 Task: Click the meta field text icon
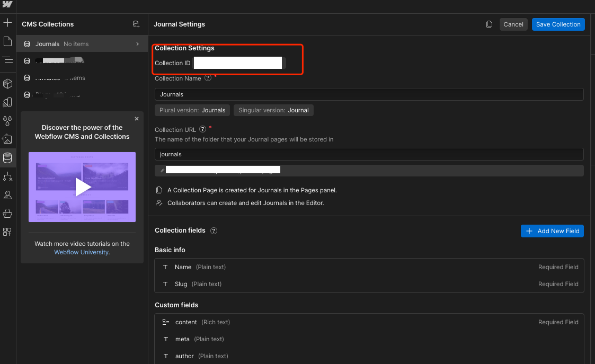[x=165, y=339]
